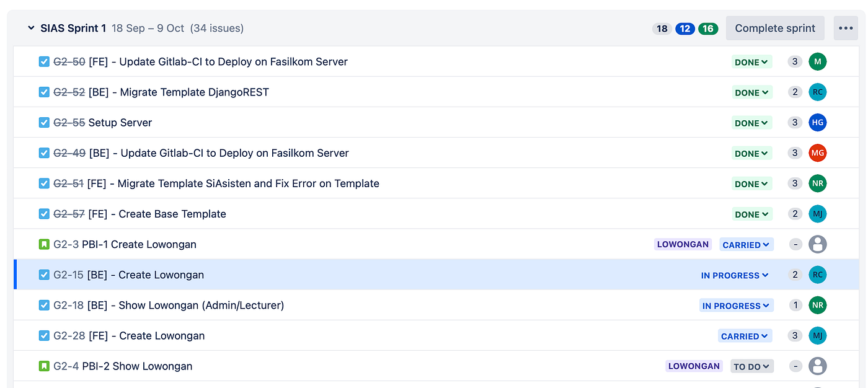
Task: Open the IN PROGRESS status dropdown for G2-15
Action: [735, 275]
